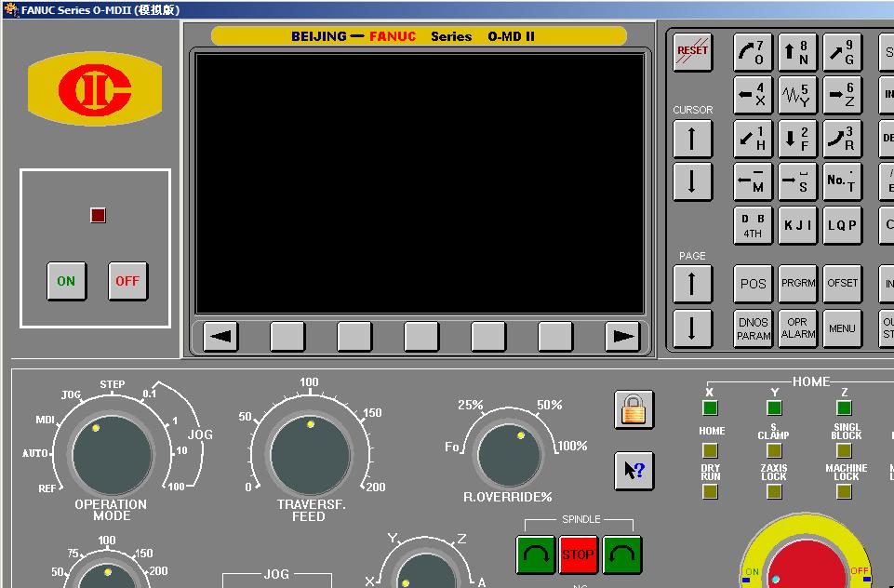Start spindle rotation with right green button

coord(622,555)
